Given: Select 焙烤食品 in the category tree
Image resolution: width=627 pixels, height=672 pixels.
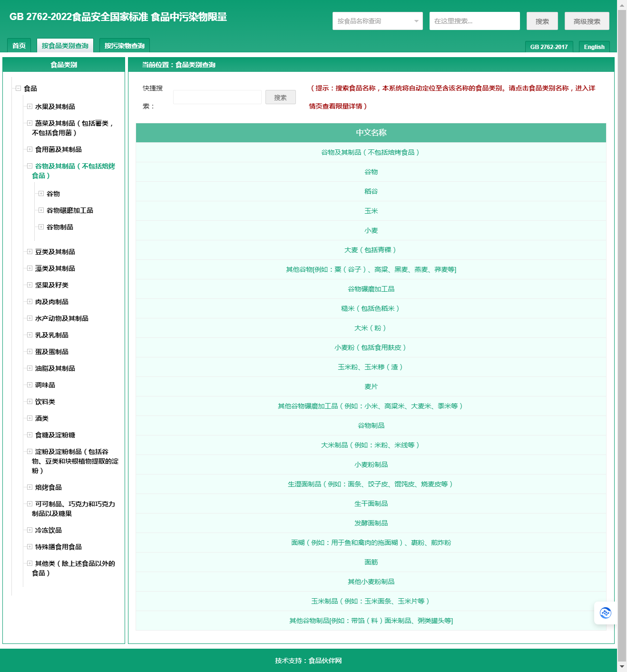Looking at the screenshot, I should pyautogui.click(x=49, y=487).
